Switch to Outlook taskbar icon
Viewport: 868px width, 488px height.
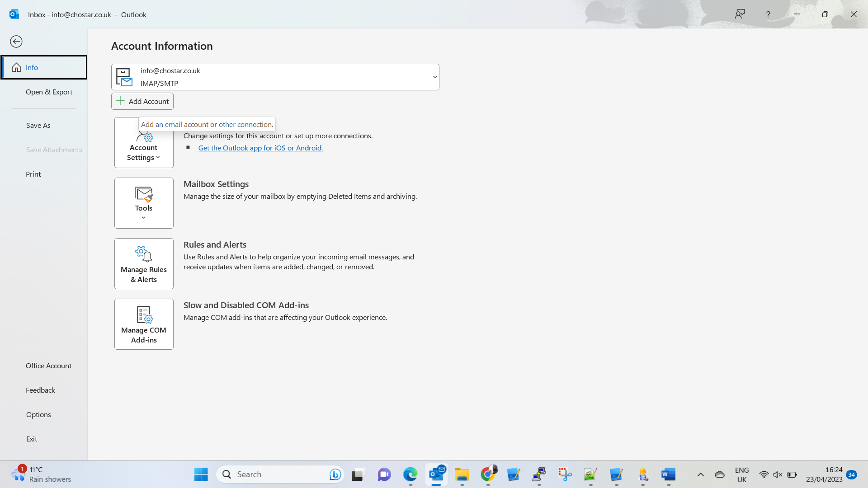coord(436,474)
